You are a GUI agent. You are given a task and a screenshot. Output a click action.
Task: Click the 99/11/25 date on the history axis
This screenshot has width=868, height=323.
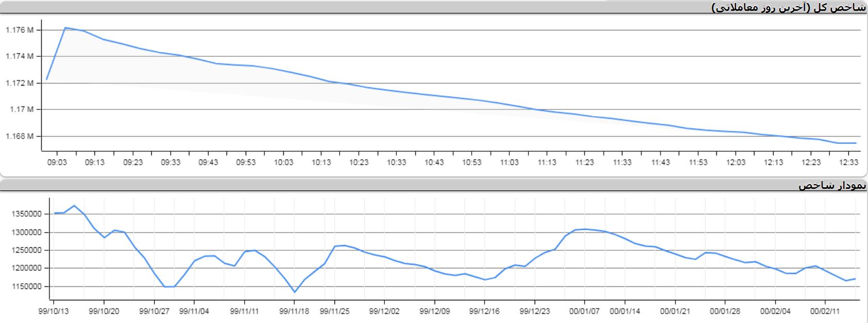click(x=334, y=311)
